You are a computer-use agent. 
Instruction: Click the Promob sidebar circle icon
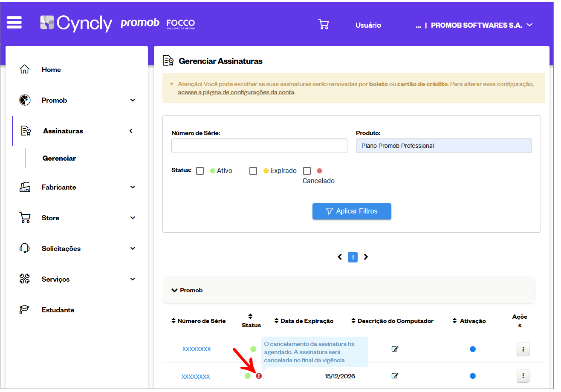point(25,100)
